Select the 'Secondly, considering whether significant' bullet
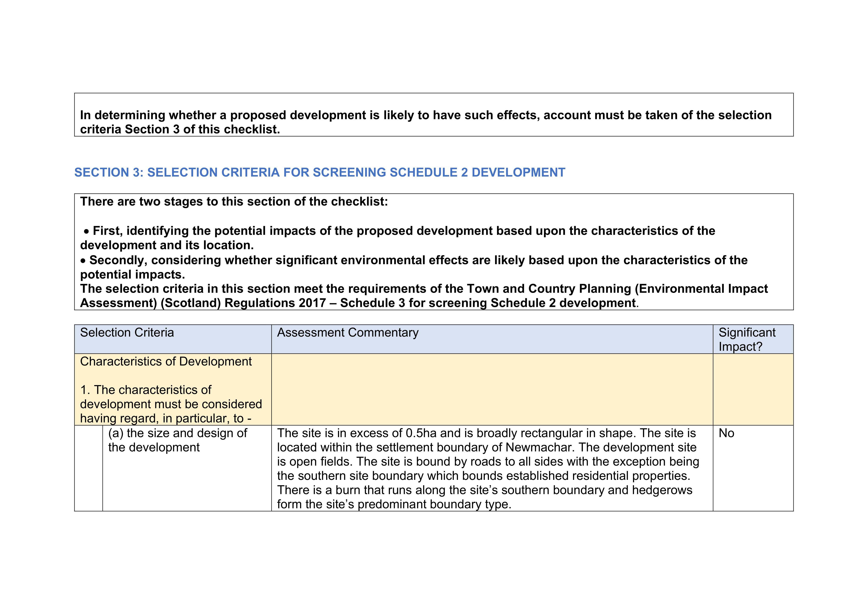This screenshot has width=868, height=614. point(414,267)
